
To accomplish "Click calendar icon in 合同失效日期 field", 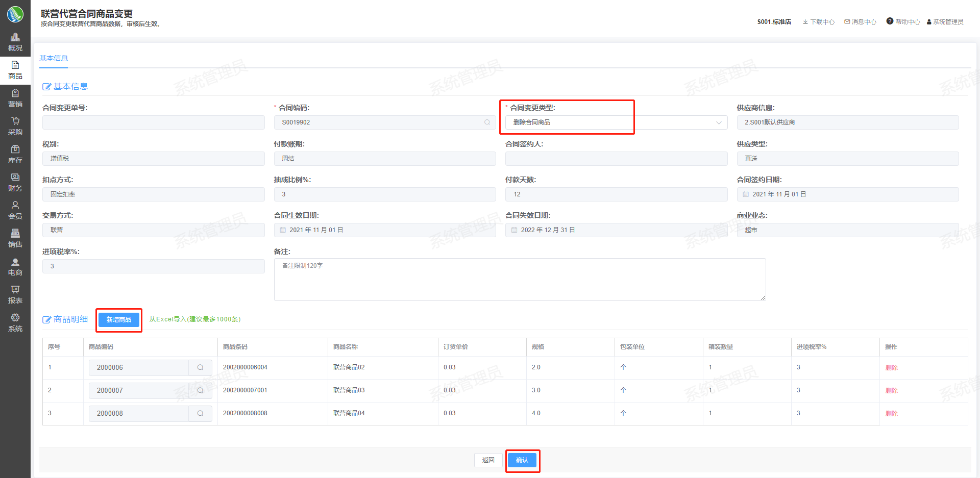I will tap(514, 230).
